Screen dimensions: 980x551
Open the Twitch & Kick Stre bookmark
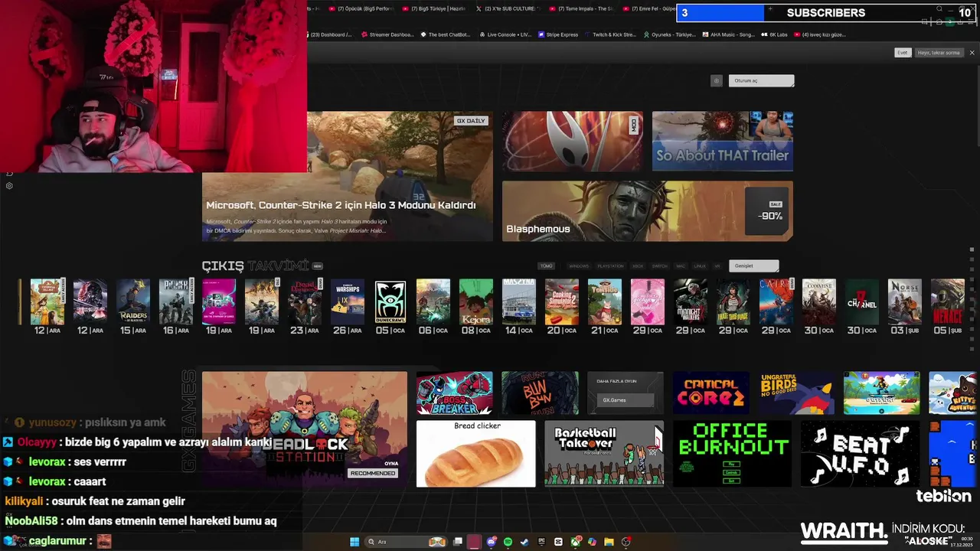(609, 34)
